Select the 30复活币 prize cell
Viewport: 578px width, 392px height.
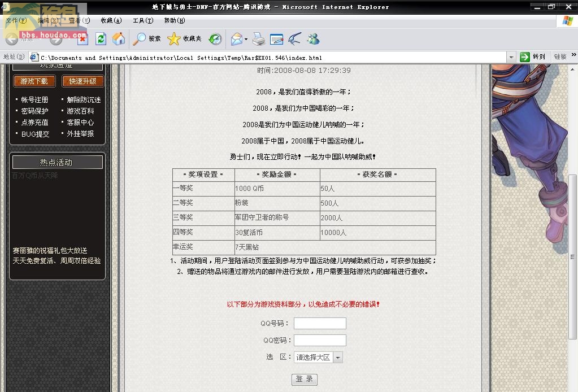point(277,233)
